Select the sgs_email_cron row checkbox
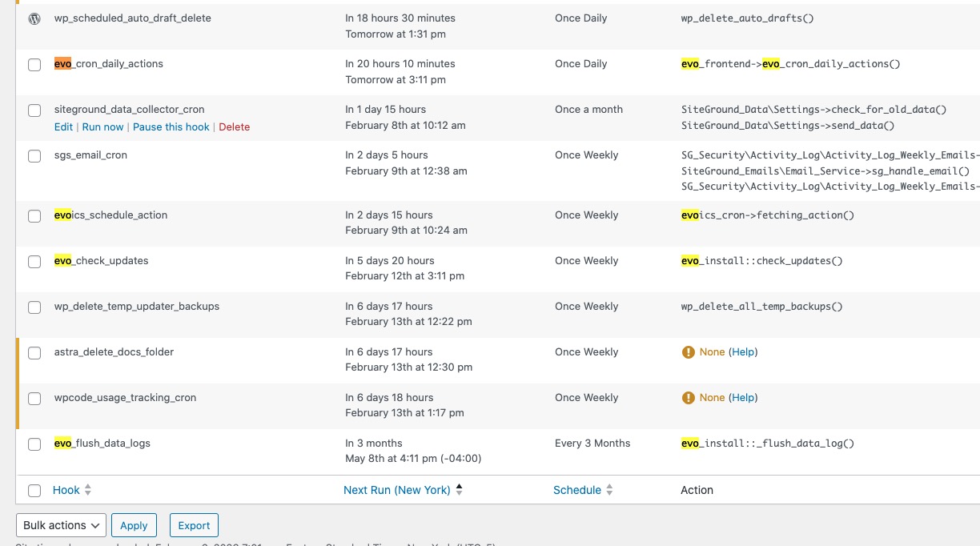 (x=34, y=156)
